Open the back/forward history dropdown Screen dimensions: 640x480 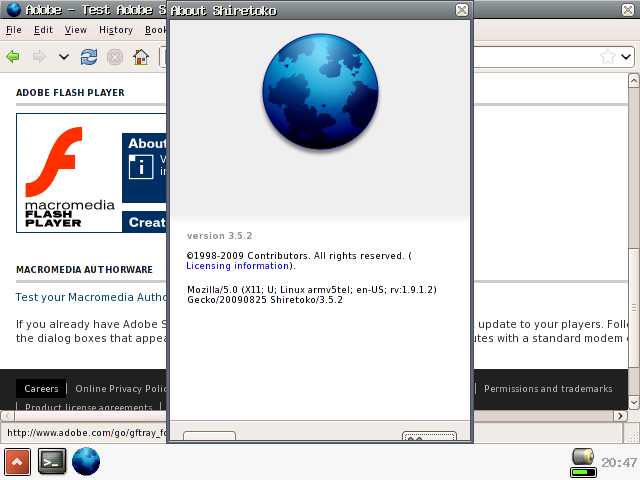click(x=63, y=56)
